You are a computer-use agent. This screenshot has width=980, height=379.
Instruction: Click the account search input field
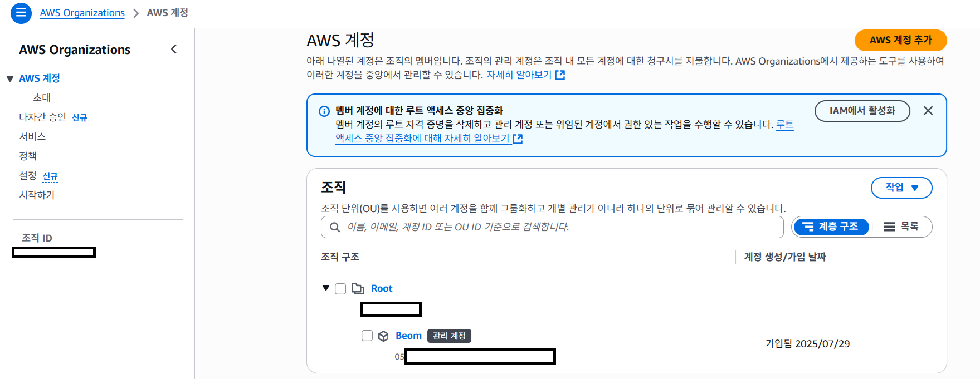[x=557, y=227]
